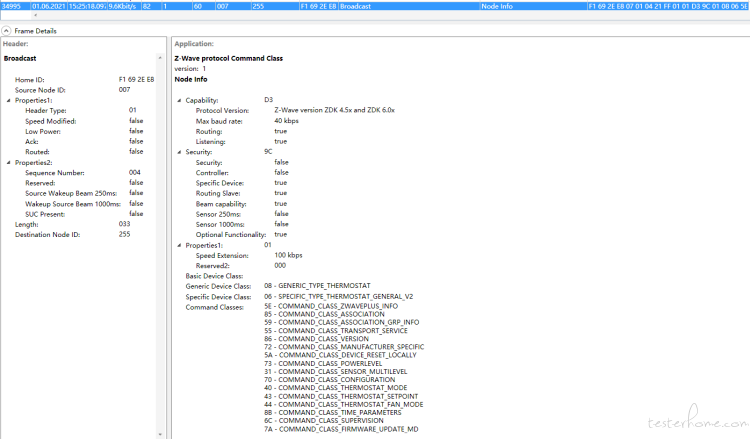Select the Home ID row
750x439 pixels.
(x=84, y=80)
